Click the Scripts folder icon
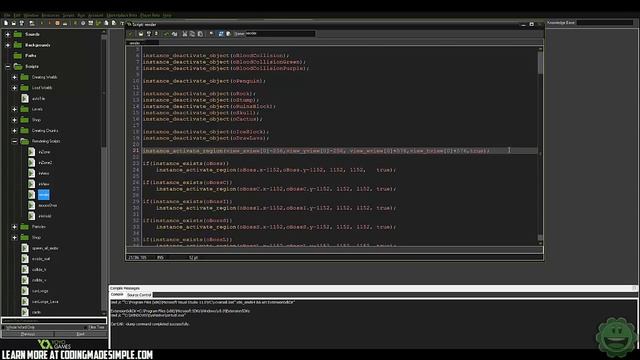This screenshot has height=360, width=640. coord(18,66)
